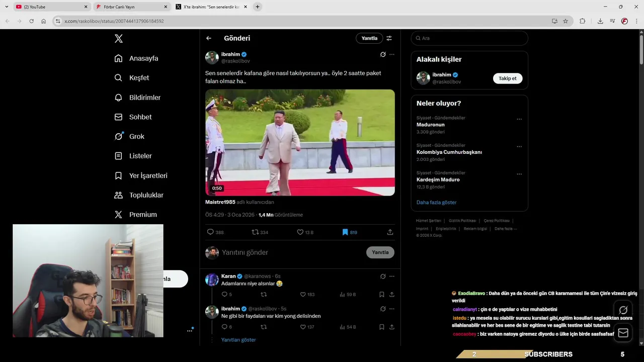644x362 pixels.
Task: Bookmark Karan's reply
Action: pyautogui.click(x=382, y=295)
